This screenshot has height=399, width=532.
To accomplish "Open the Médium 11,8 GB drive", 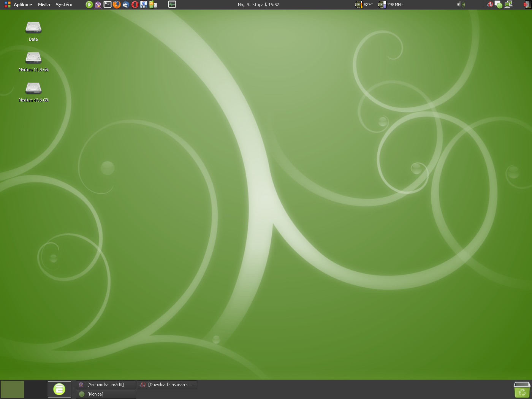I will tap(33, 58).
